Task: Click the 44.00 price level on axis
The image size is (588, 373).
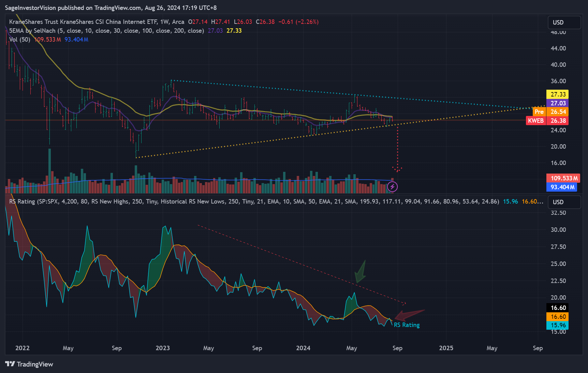Action: (x=558, y=48)
